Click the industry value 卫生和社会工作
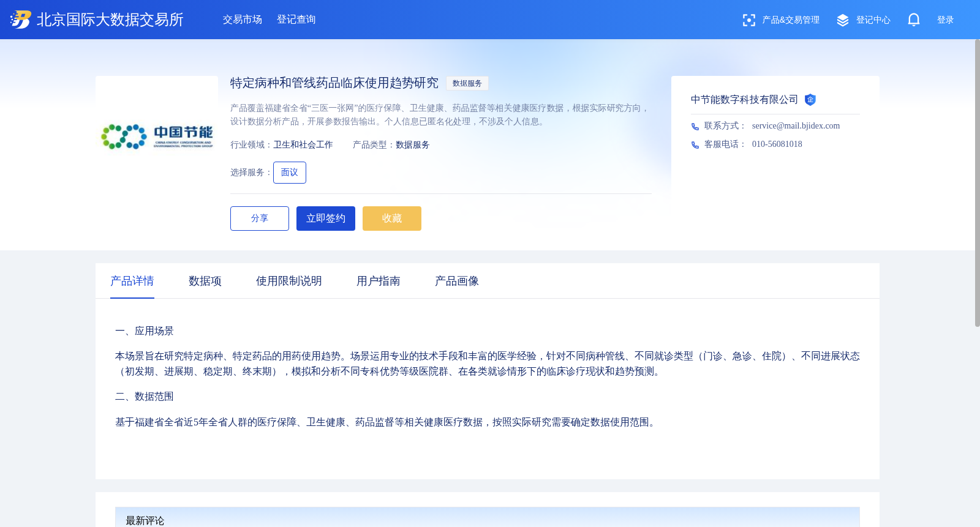 pos(303,145)
